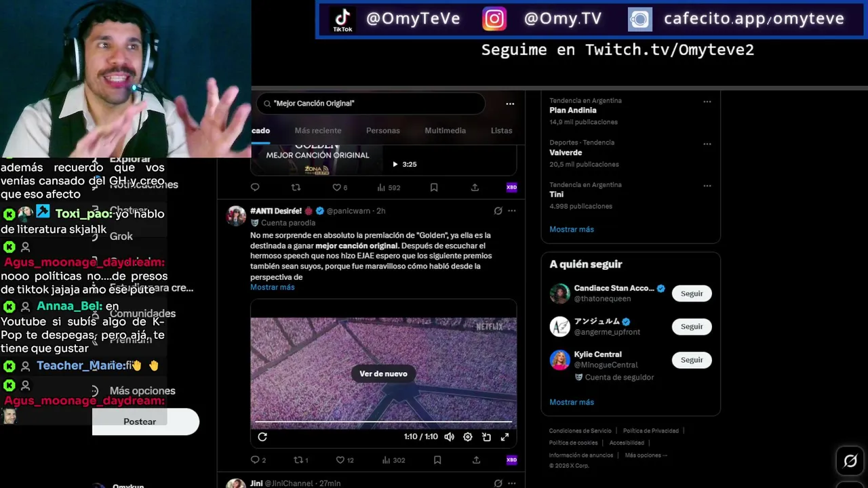This screenshot has width=868, height=488.
Task: Open search options three-dot menu
Action: point(510,104)
